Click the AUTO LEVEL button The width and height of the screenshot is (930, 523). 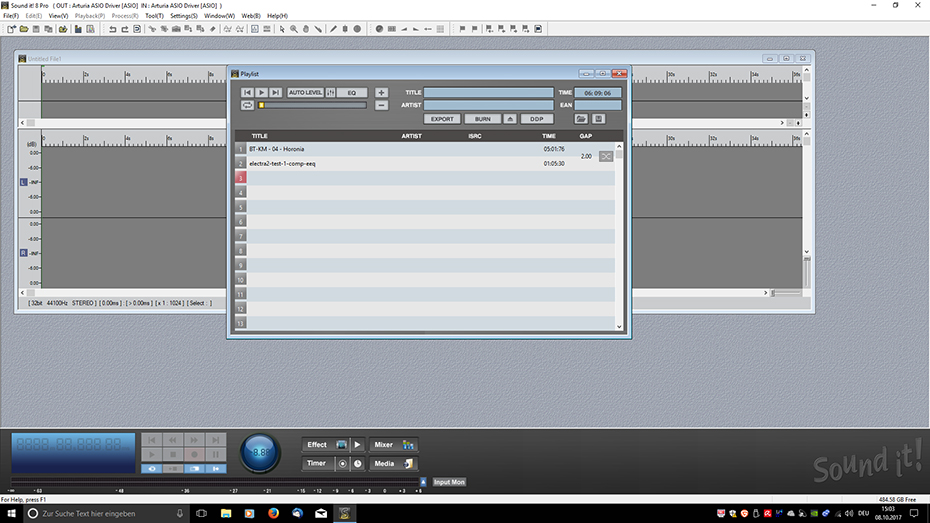click(x=305, y=93)
